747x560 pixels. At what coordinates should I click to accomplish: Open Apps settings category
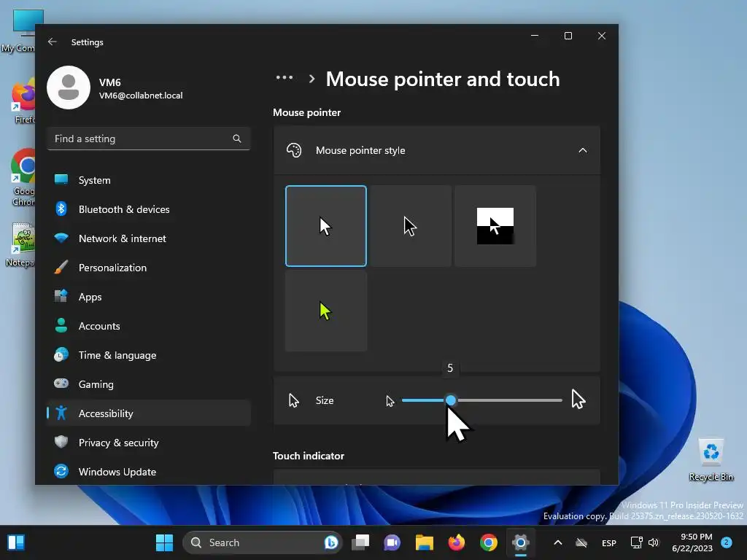pos(149,297)
